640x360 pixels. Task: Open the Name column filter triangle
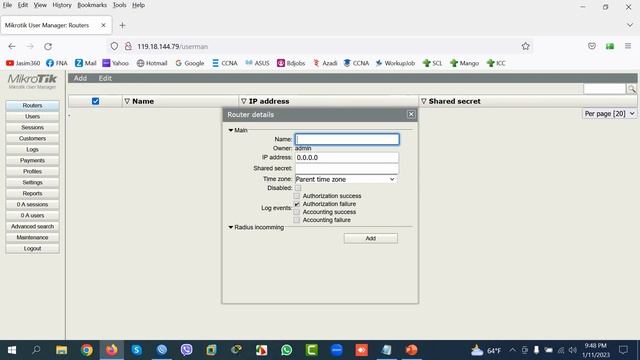pos(127,101)
